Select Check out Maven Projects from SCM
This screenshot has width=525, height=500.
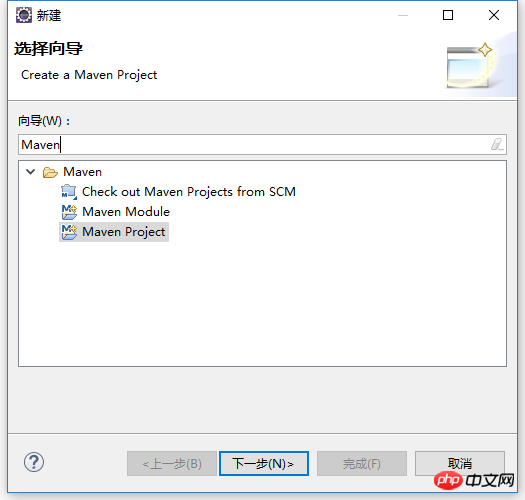(178, 192)
